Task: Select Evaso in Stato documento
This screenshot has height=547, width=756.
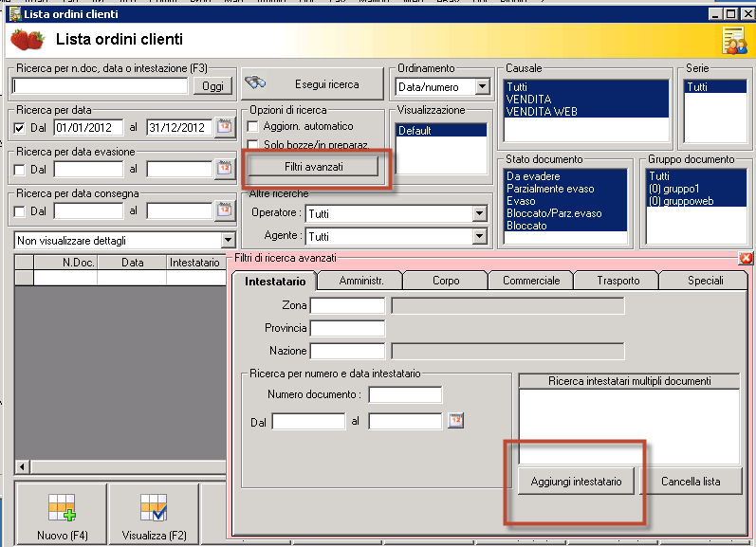Action: pos(565,201)
